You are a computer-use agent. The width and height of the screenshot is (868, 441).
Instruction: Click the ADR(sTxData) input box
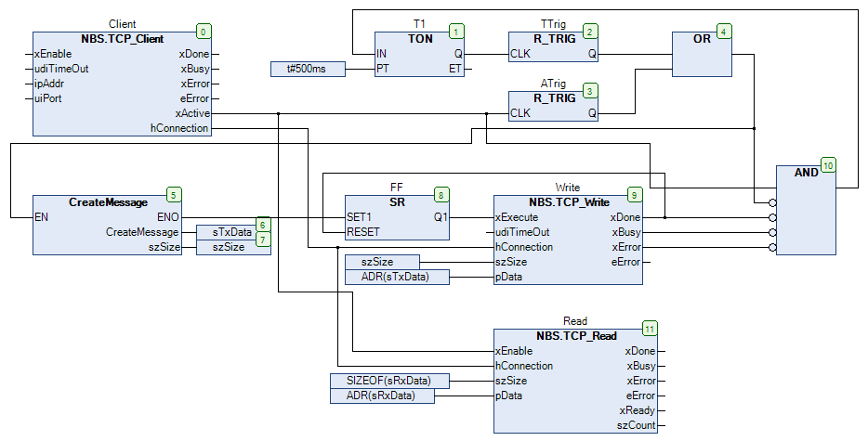click(397, 277)
